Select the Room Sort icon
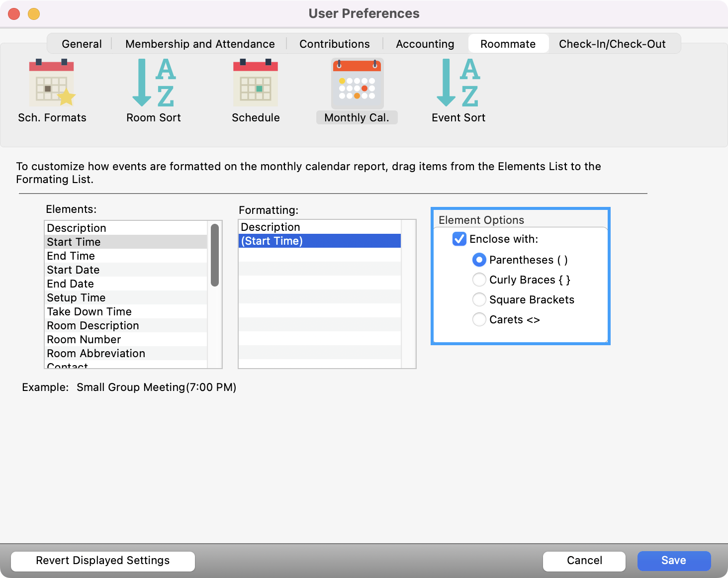The width and height of the screenshot is (728, 578). 153,83
